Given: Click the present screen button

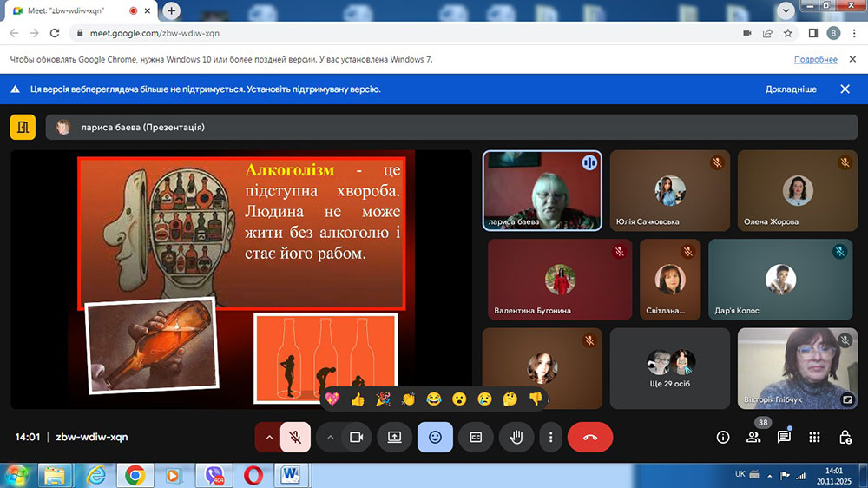Looking at the screenshot, I should tap(394, 438).
